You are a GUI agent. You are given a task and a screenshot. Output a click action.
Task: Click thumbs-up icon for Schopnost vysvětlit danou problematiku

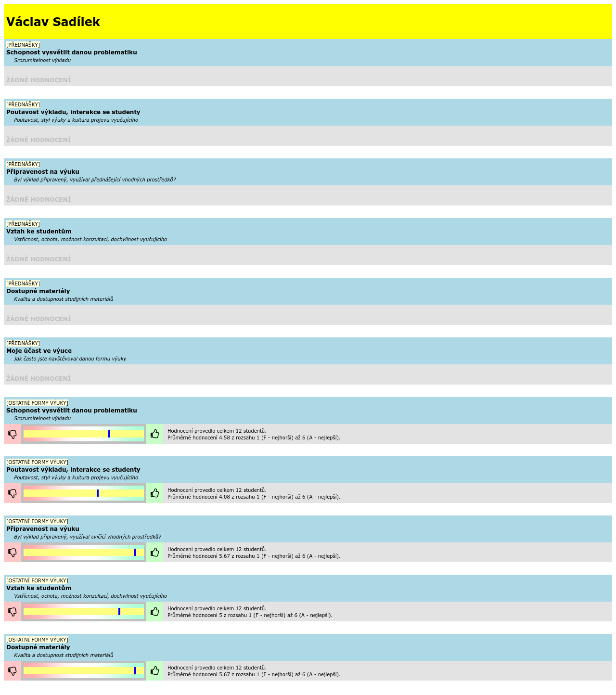point(155,434)
